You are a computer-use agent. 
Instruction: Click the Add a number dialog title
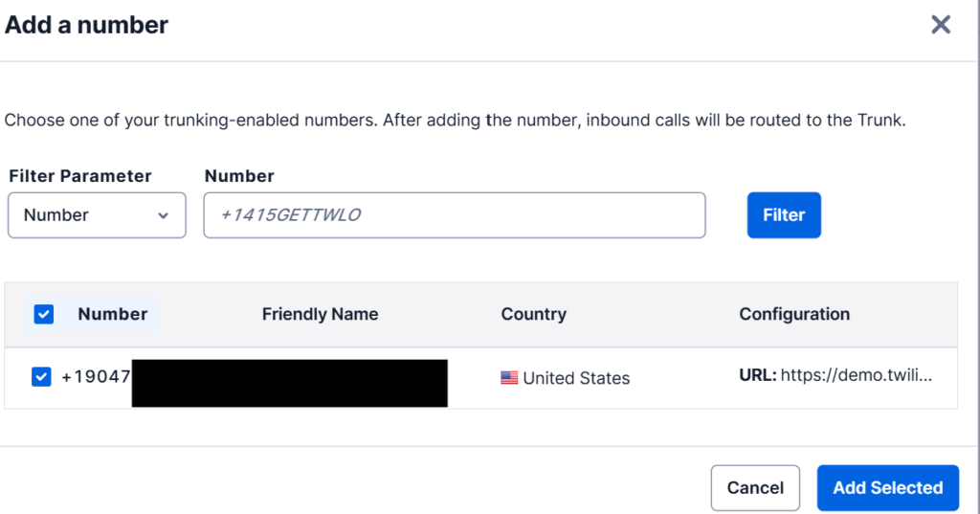[86, 25]
